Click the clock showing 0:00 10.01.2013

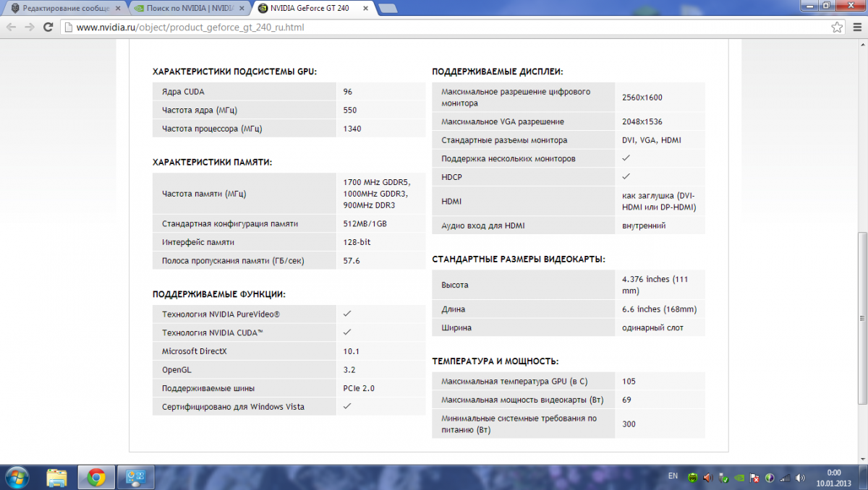tap(834, 478)
